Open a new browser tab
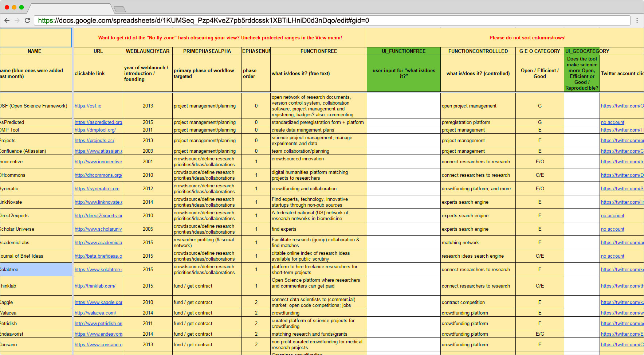The height and width of the screenshot is (355, 644). pos(119,9)
